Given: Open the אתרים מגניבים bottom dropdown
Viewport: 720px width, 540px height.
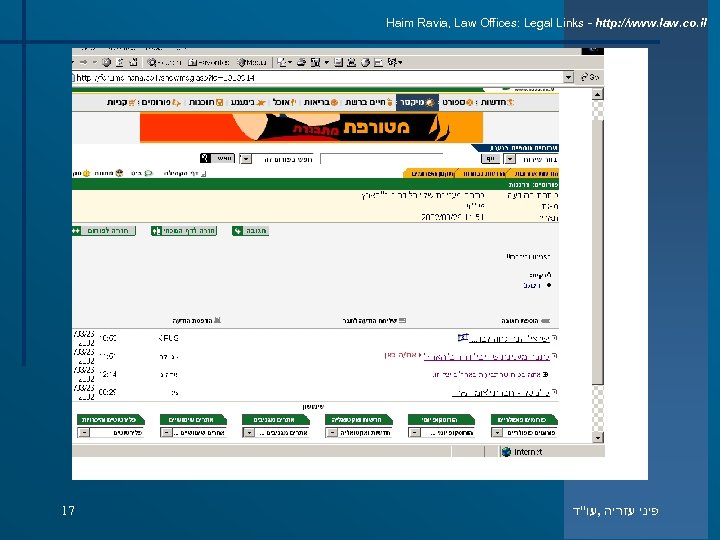Looking at the screenshot, I should (276, 433).
